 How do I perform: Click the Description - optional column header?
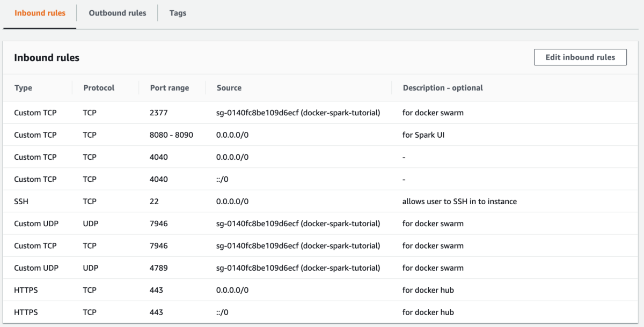(443, 88)
